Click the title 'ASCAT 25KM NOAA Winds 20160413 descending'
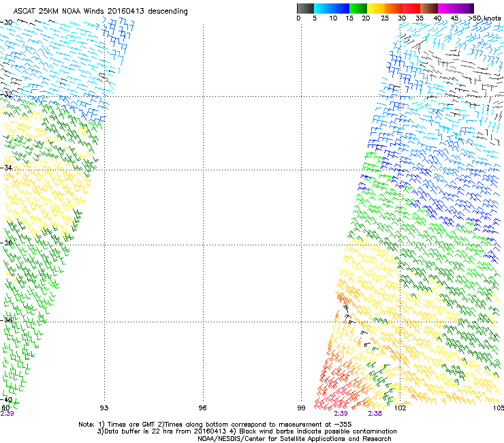 point(100,12)
